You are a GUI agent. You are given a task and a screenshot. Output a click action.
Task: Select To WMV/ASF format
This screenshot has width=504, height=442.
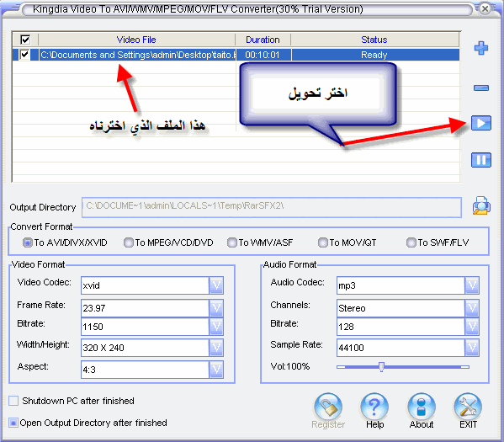pos(231,242)
